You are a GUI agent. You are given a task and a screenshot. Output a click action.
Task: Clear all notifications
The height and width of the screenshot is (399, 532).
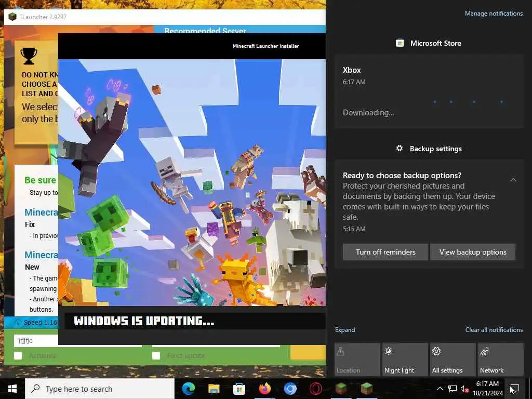[494, 330]
